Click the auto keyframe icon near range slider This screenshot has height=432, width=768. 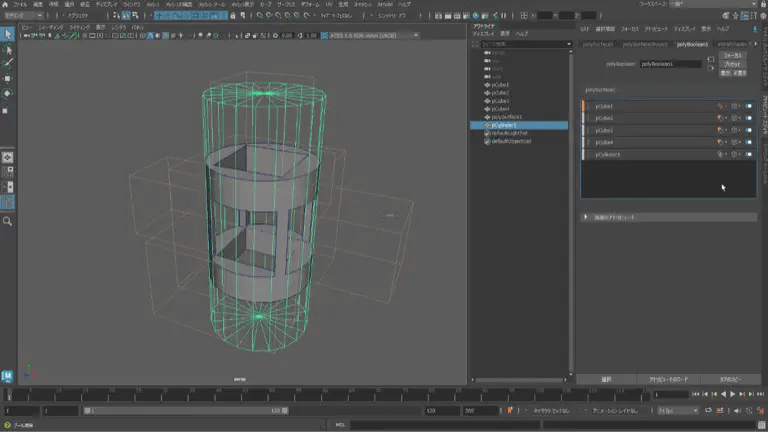[510, 410]
